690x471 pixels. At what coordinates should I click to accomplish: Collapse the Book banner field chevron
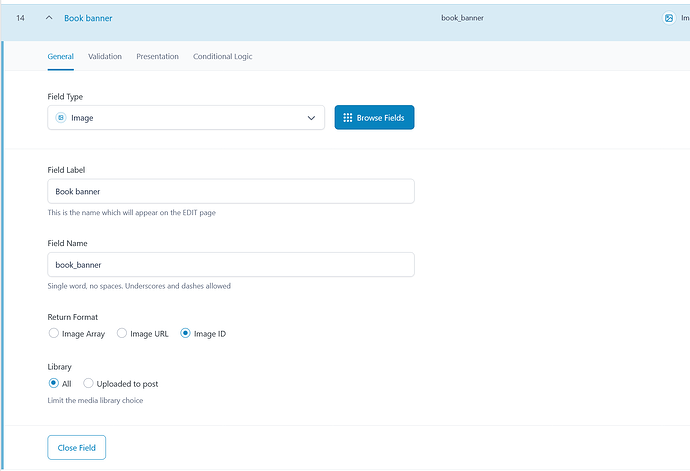coord(49,18)
